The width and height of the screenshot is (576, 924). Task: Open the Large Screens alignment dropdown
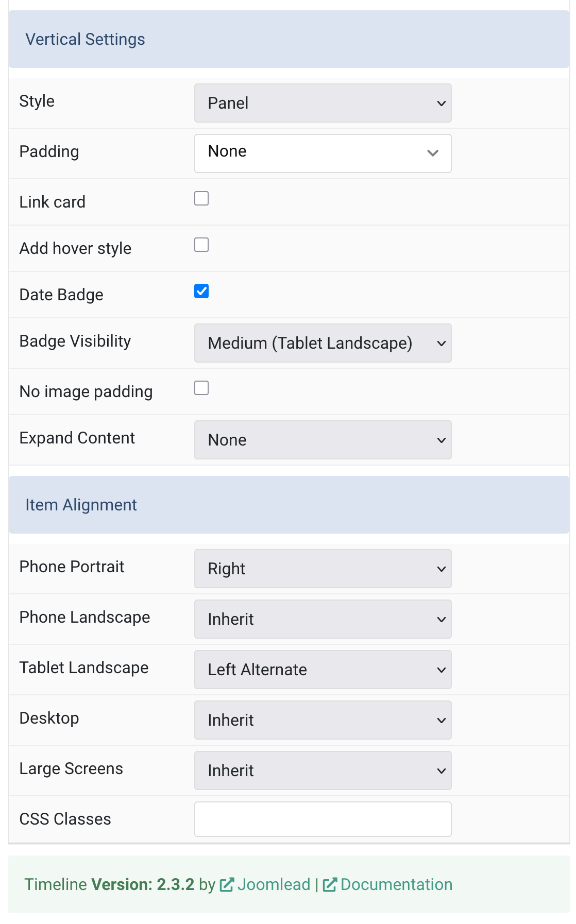click(323, 771)
